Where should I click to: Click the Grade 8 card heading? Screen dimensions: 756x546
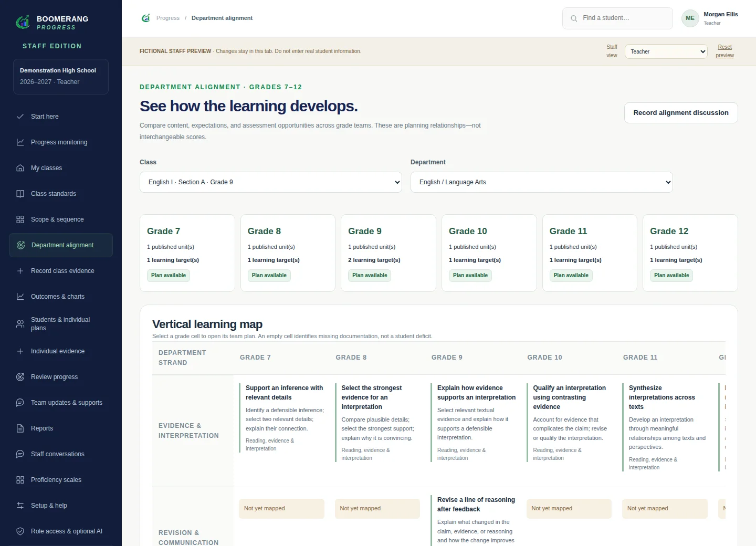click(x=264, y=231)
